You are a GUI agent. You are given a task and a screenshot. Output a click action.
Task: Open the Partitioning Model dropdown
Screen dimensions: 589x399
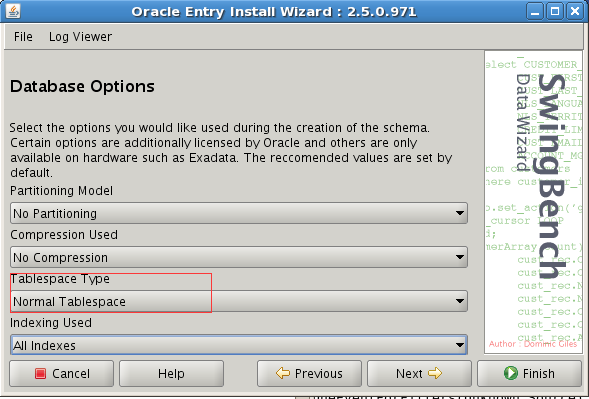239,213
